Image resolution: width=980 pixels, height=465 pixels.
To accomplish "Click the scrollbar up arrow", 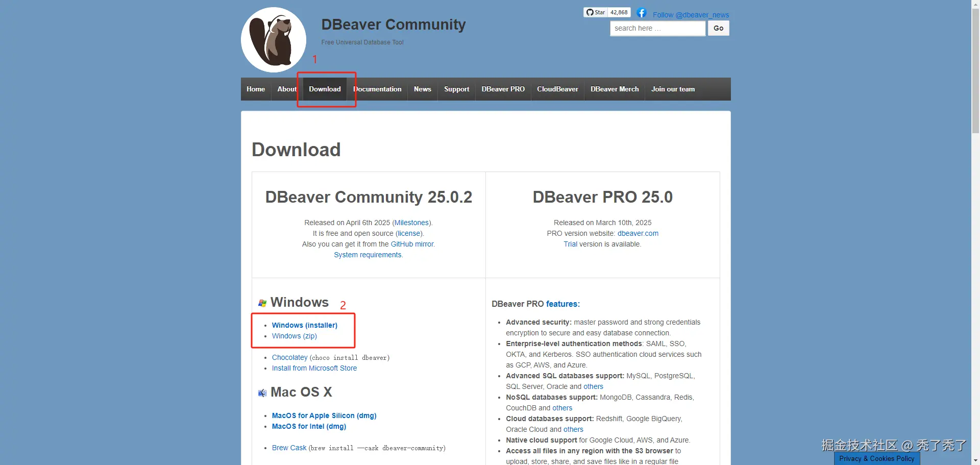I will (x=975, y=4).
